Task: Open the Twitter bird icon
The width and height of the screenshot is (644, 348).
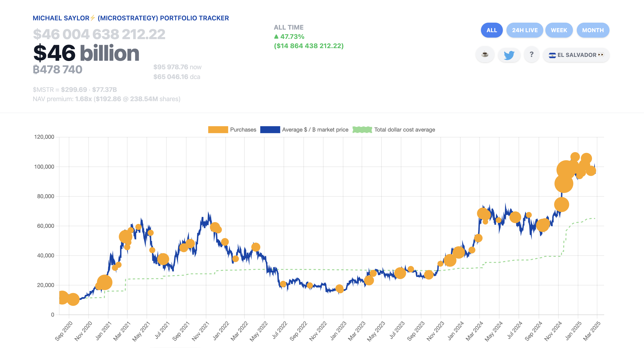Action: [509, 55]
